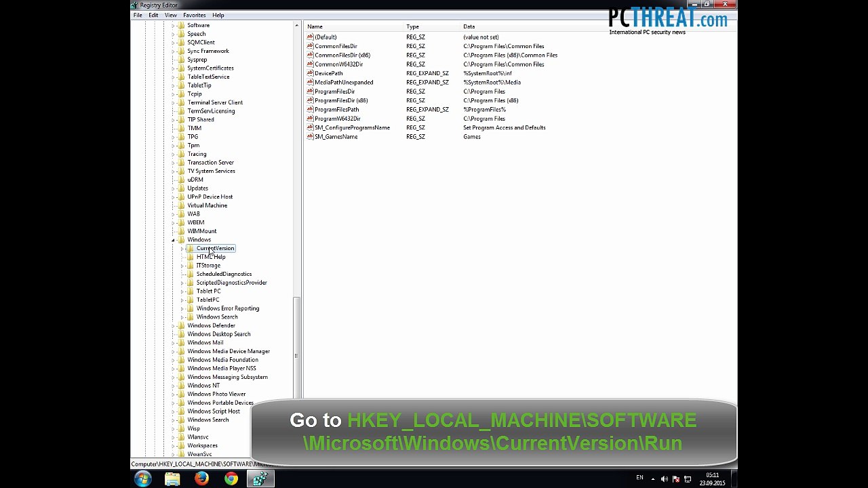868x488 pixels.
Task: Select the Terminal Server Client key
Action: tap(215, 103)
